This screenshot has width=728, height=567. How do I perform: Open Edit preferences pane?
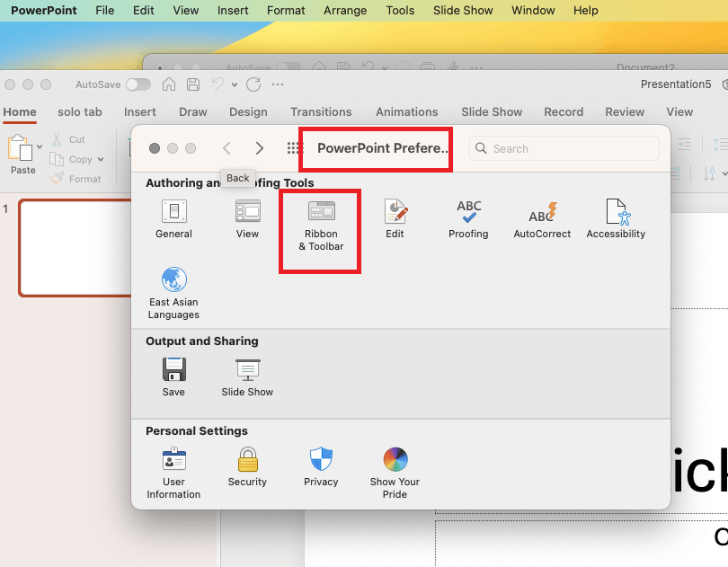(395, 219)
